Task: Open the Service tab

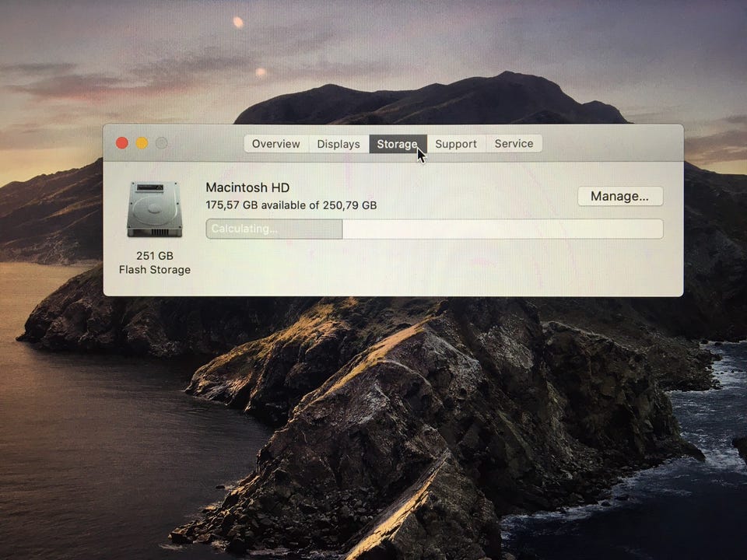Action: click(x=514, y=144)
